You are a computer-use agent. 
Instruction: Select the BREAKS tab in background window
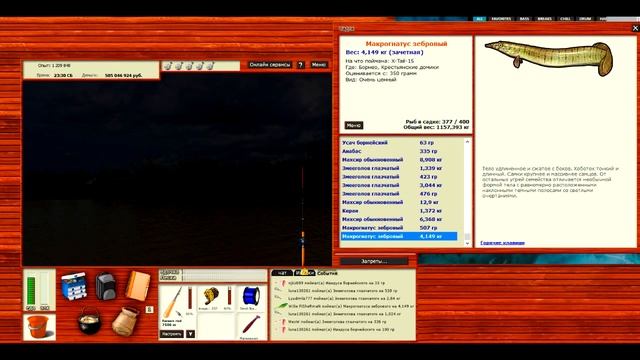tap(545, 19)
